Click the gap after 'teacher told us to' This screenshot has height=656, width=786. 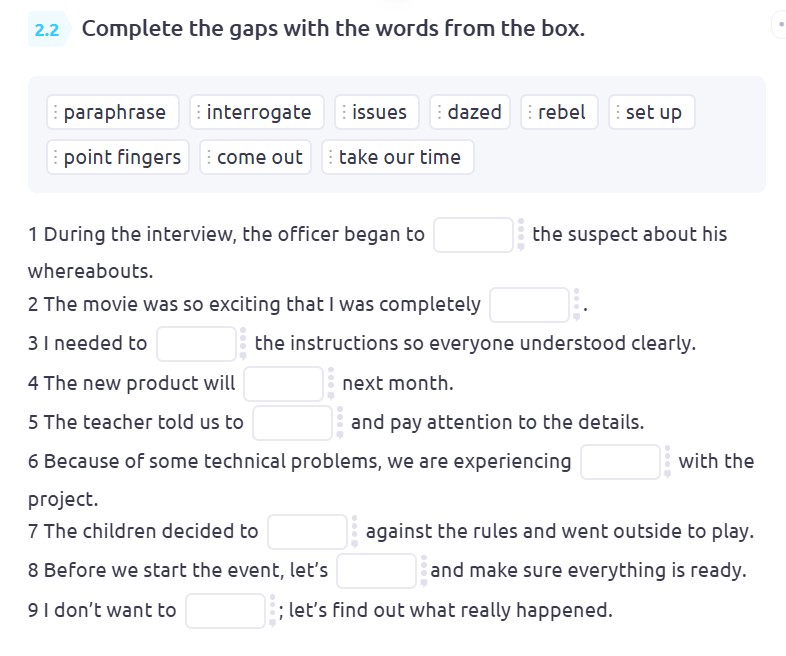tap(292, 423)
